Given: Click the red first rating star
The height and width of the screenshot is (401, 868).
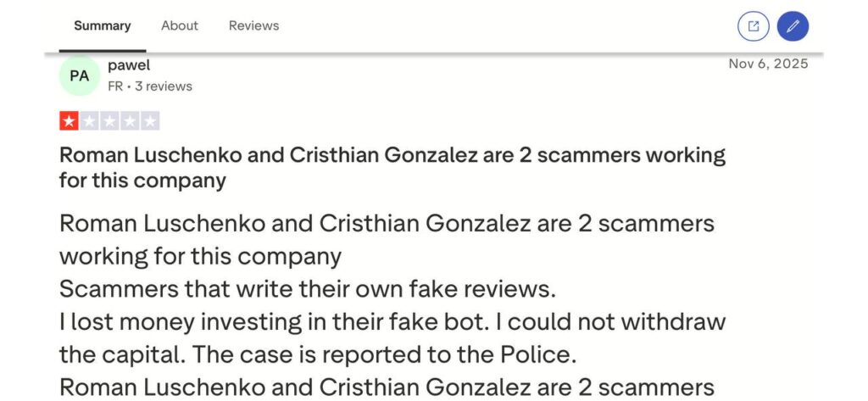Looking at the screenshot, I should [69, 121].
